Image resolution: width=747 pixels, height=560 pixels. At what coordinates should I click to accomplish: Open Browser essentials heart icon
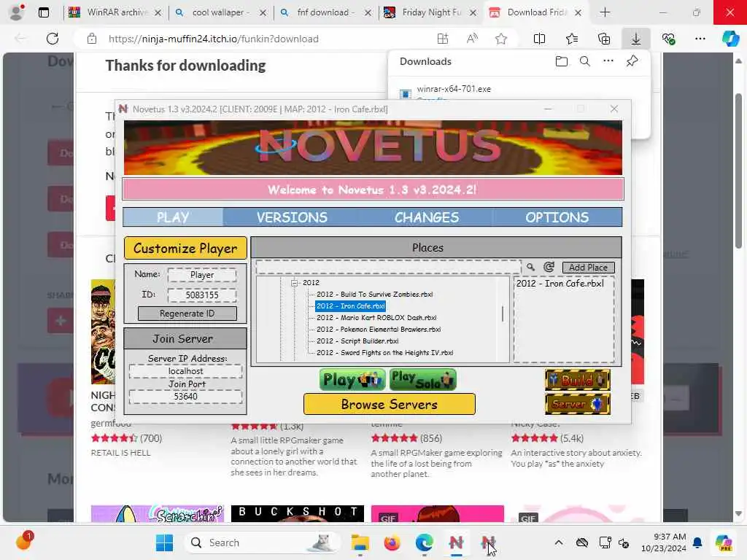(668, 39)
